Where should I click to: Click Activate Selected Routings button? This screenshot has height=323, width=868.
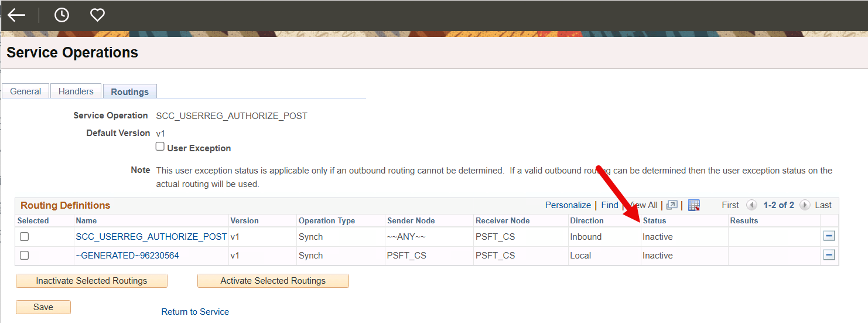[273, 281]
